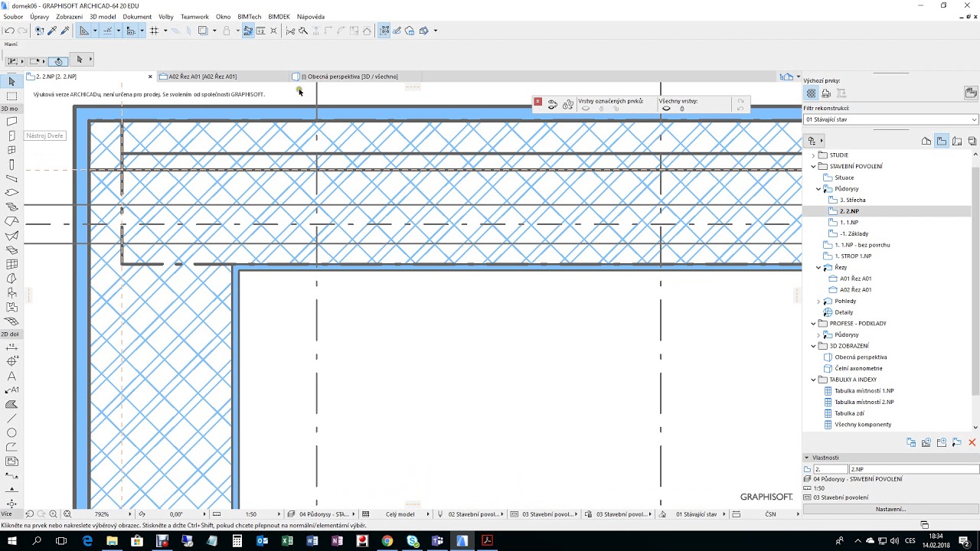Open ARCHICAD from the Windows taskbar

click(x=462, y=541)
